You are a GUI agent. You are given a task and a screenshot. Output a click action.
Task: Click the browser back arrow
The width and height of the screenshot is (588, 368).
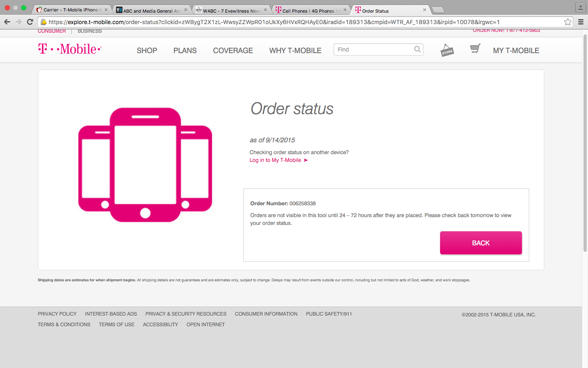coord(7,22)
